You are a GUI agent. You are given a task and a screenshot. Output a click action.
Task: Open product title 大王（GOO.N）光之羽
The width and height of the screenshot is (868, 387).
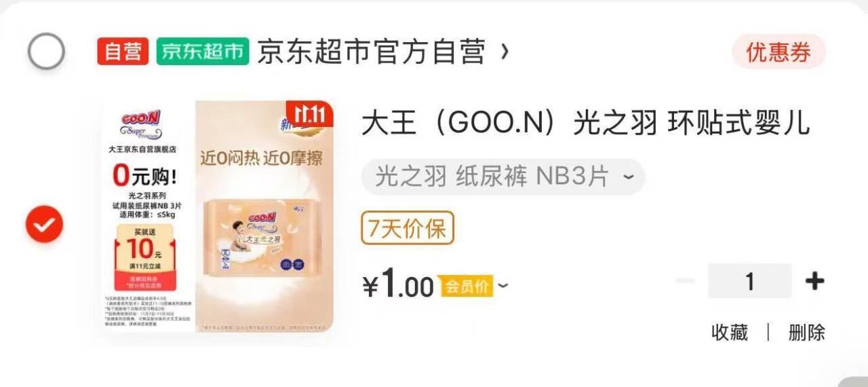[585, 123]
